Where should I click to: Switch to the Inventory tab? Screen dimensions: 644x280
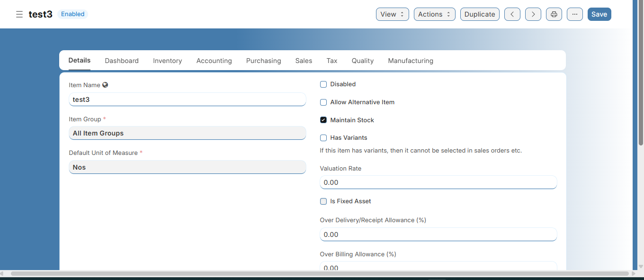(x=167, y=61)
